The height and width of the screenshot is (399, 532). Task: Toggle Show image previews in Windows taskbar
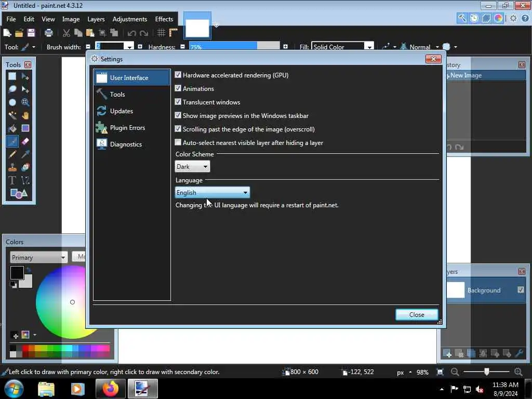pyautogui.click(x=178, y=115)
